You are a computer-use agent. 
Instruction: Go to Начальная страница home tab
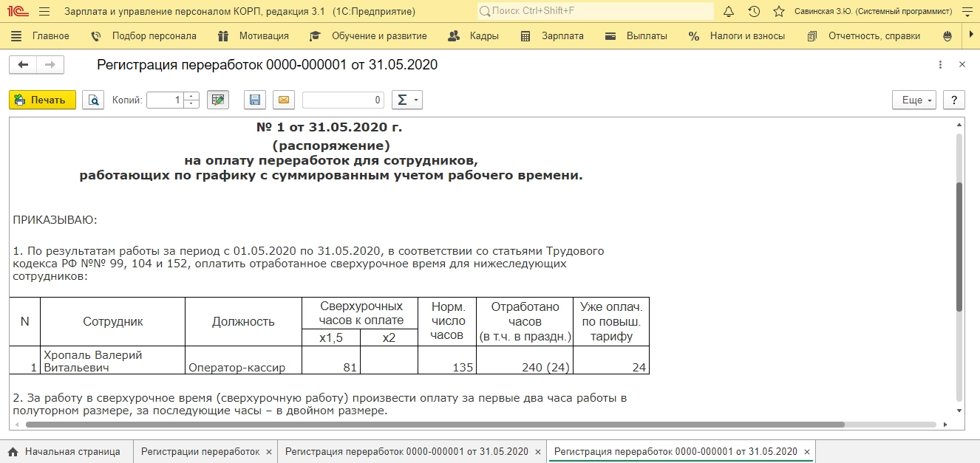(64, 451)
